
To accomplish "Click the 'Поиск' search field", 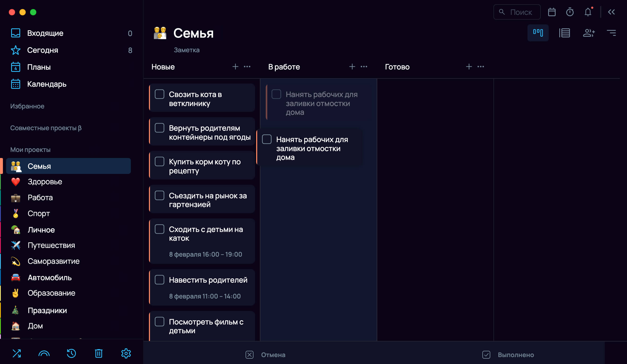I will pyautogui.click(x=517, y=12).
